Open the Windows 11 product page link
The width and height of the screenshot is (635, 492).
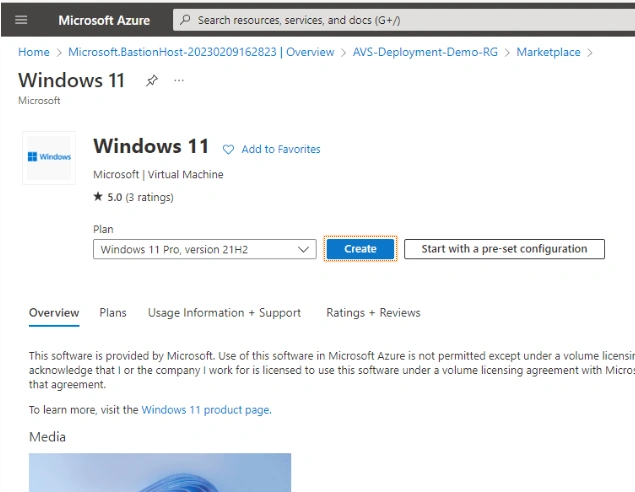206,410
